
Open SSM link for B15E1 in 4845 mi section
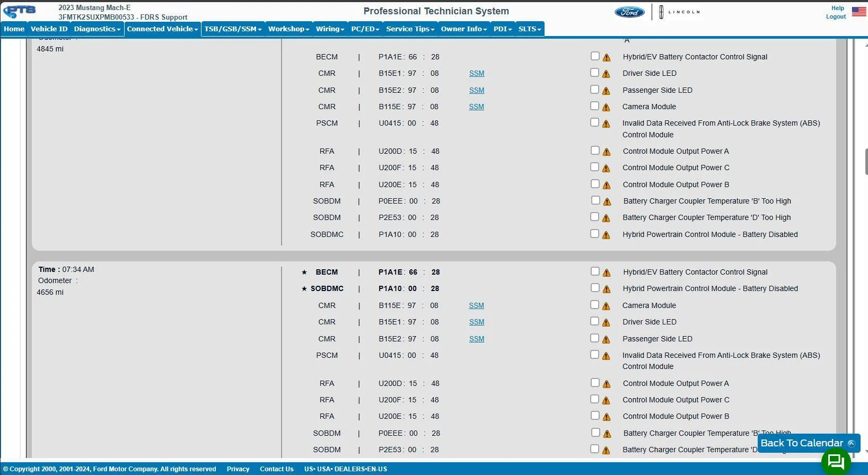pos(477,74)
